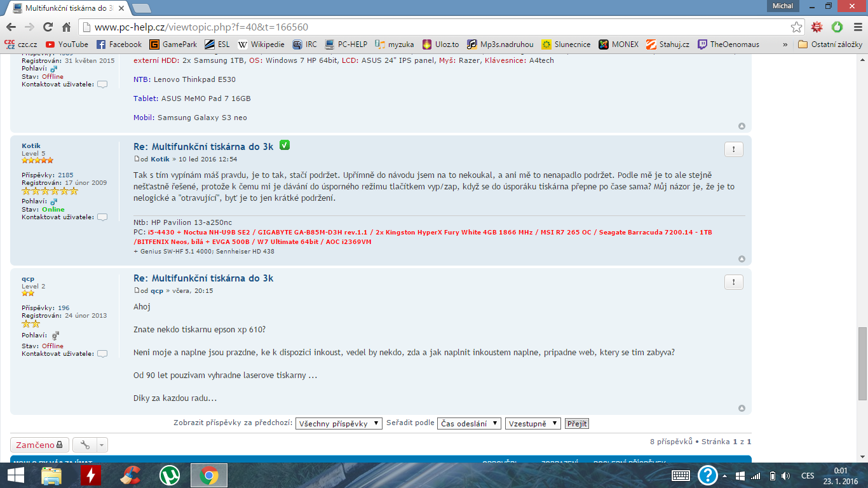The height and width of the screenshot is (488, 868).
Task: Click the 'Přejít' button
Action: (x=577, y=424)
